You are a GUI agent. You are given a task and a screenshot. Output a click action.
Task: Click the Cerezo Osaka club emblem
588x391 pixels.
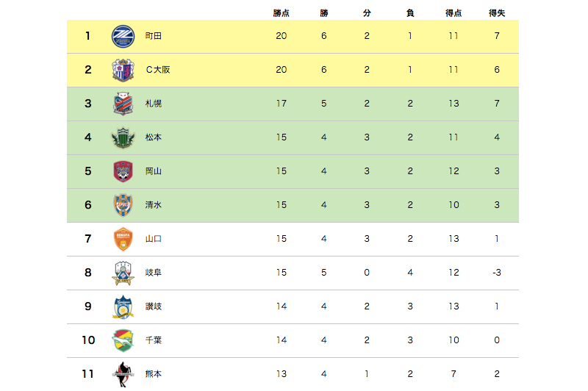pyautogui.click(x=123, y=70)
